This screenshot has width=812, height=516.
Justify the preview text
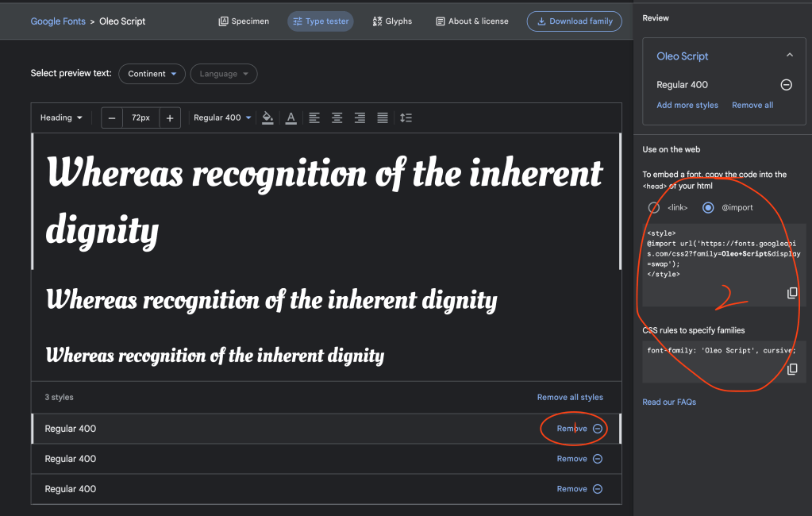point(383,117)
